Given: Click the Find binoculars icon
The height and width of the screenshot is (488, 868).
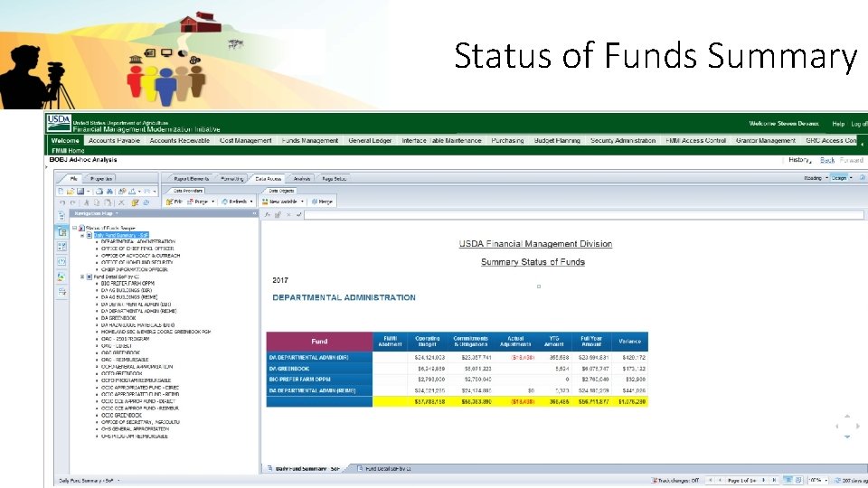Looking at the screenshot, I should point(109,191).
